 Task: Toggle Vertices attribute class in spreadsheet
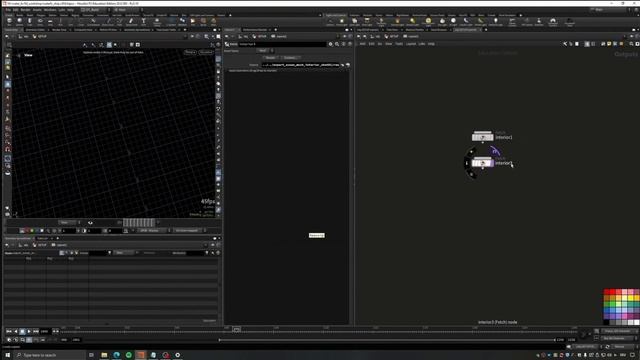pos(67,253)
